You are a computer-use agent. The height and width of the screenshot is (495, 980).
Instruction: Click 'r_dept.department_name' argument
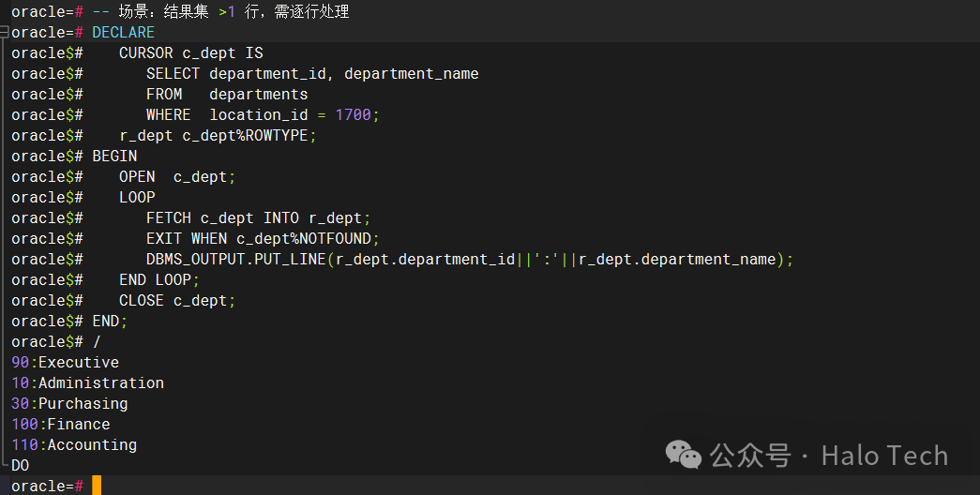coord(677,260)
